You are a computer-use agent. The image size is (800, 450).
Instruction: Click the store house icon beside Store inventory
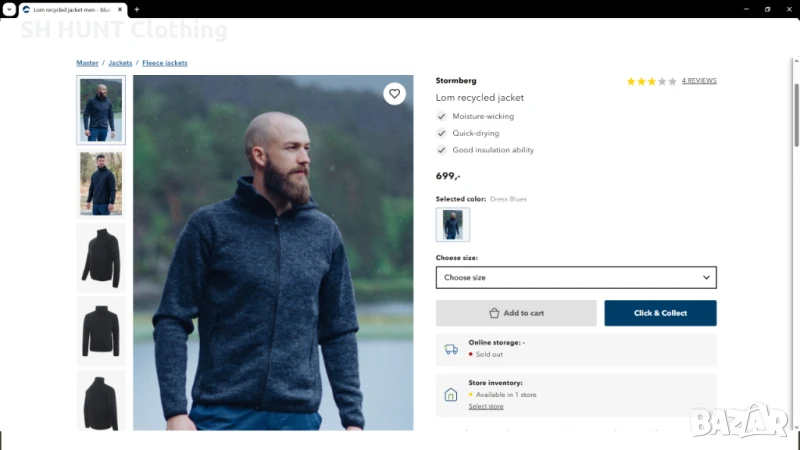pyautogui.click(x=451, y=395)
